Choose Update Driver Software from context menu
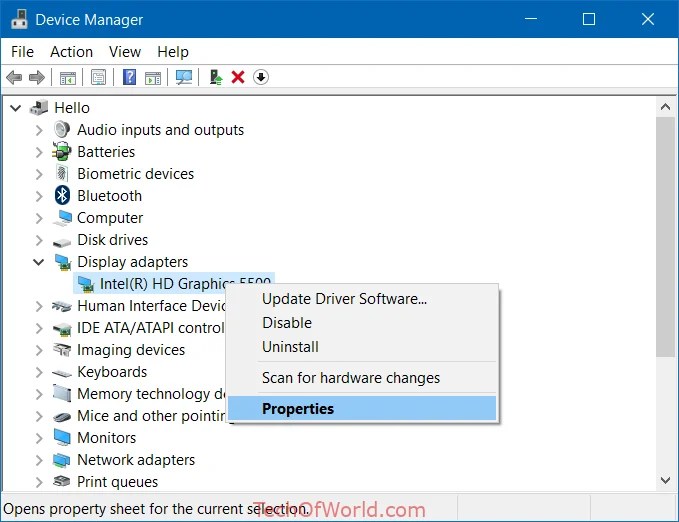The height and width of the screenshot is (522, 679). [362, 299]
